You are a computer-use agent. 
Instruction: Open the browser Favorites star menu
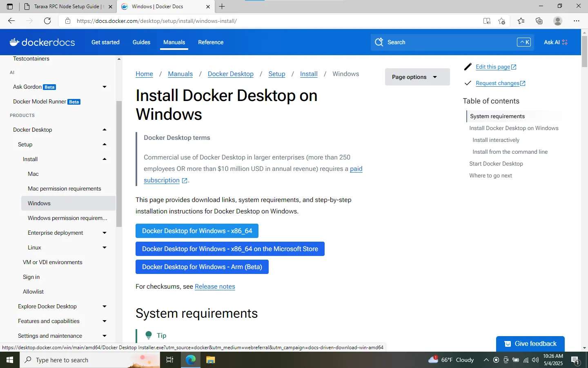521,21
